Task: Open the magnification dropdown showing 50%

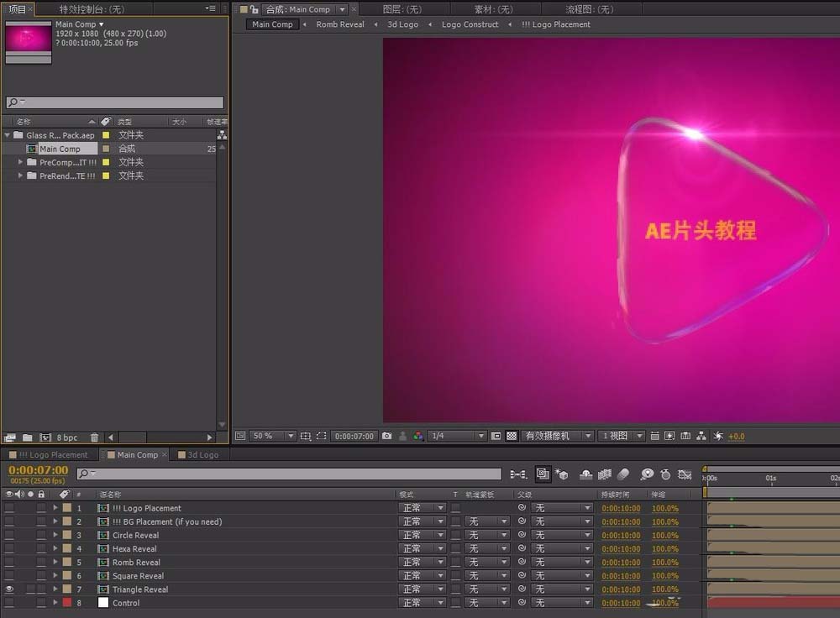Action: [267, 435]
